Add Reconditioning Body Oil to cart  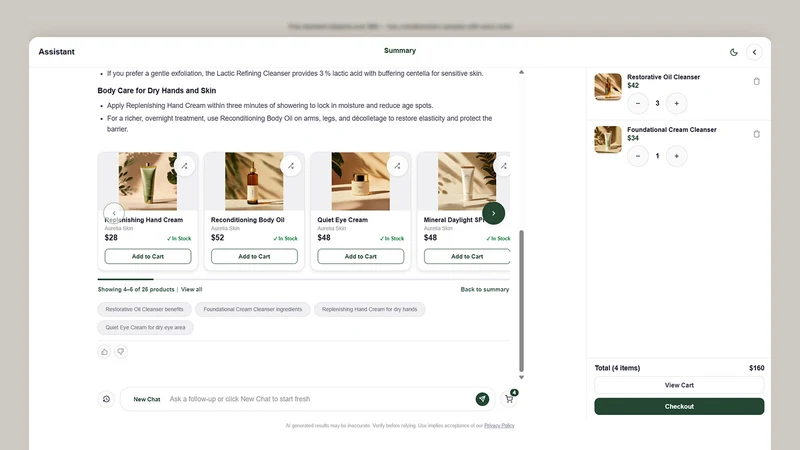tap(254, 256)
